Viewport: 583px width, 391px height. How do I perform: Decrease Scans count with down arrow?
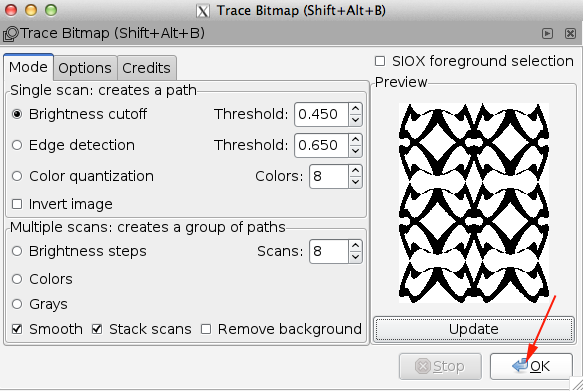355,257
